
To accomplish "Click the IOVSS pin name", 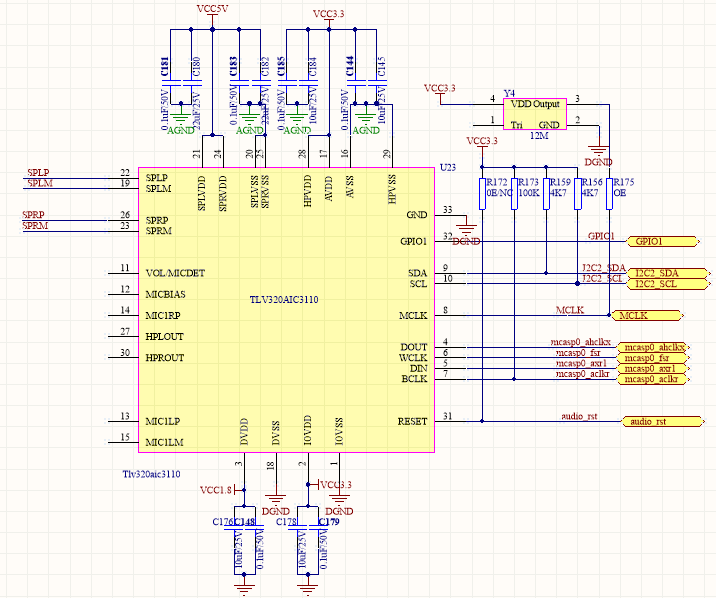I will pyautogui.click(x=339, y=431).
